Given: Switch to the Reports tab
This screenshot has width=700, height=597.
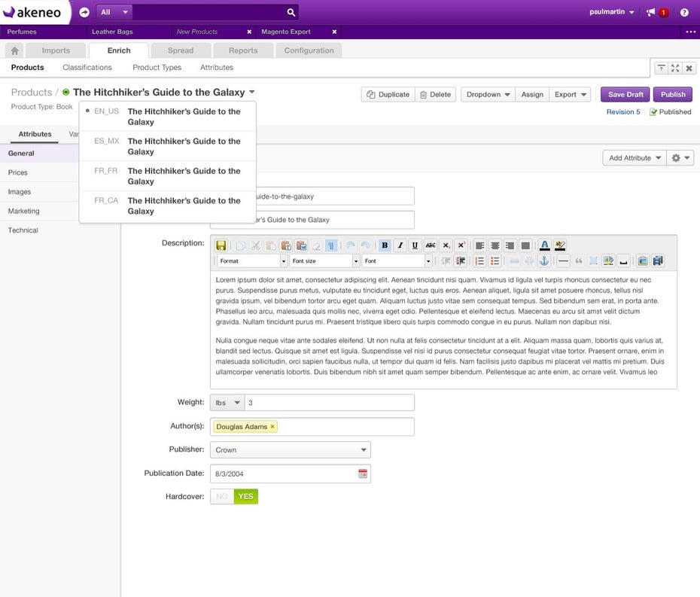Looking at the screenshot, I should coord(243,50).
